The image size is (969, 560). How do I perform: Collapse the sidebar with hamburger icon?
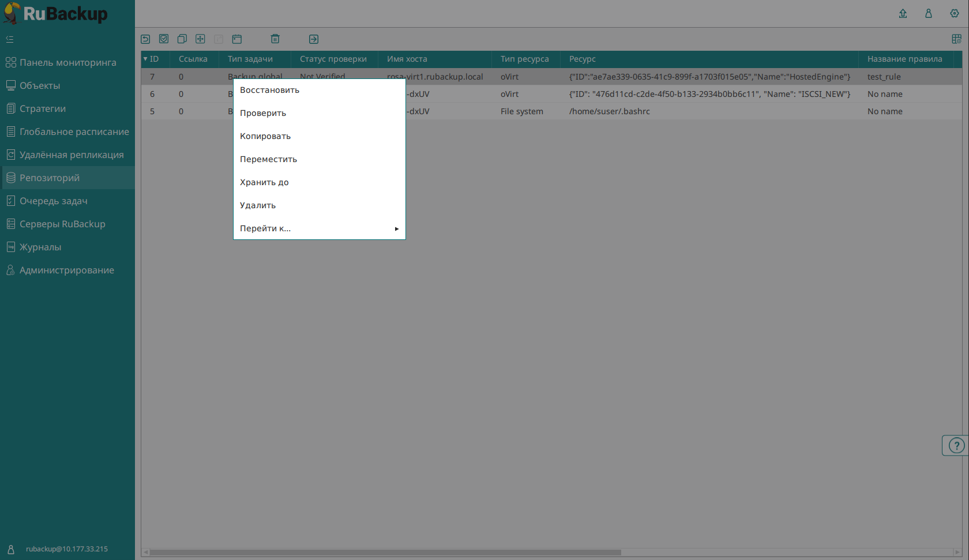coord(10,39)
